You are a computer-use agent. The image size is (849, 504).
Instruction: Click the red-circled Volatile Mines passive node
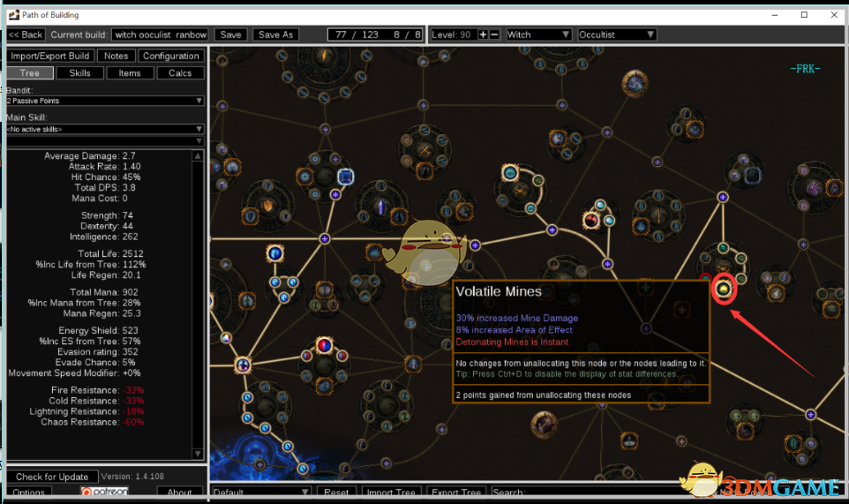[x=724, y=288]
